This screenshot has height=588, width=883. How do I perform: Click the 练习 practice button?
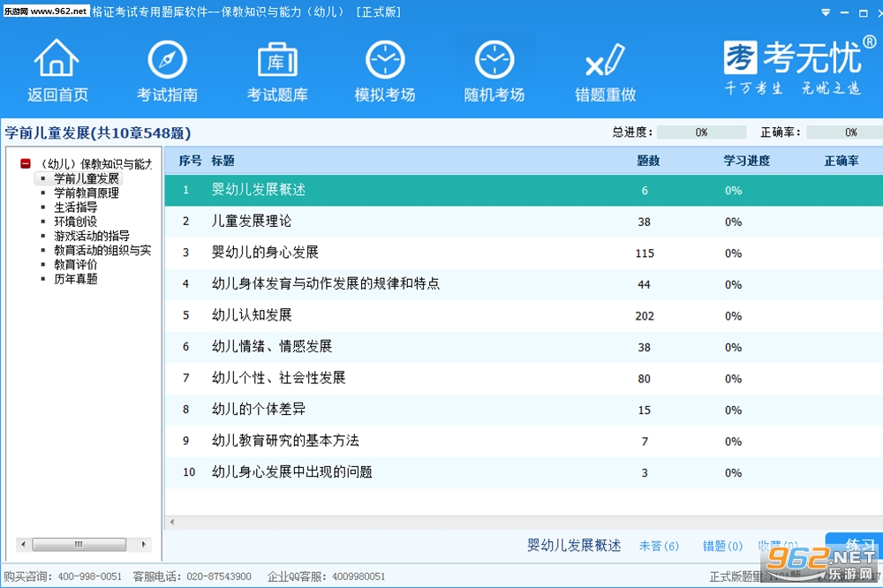coord(854,546)
